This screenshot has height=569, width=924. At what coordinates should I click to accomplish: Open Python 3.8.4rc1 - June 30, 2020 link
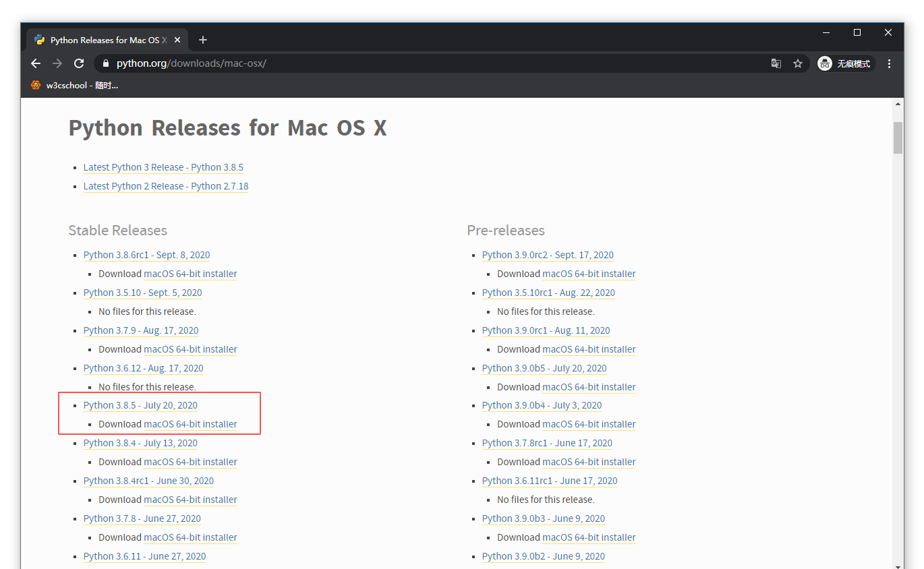[148, 481]
